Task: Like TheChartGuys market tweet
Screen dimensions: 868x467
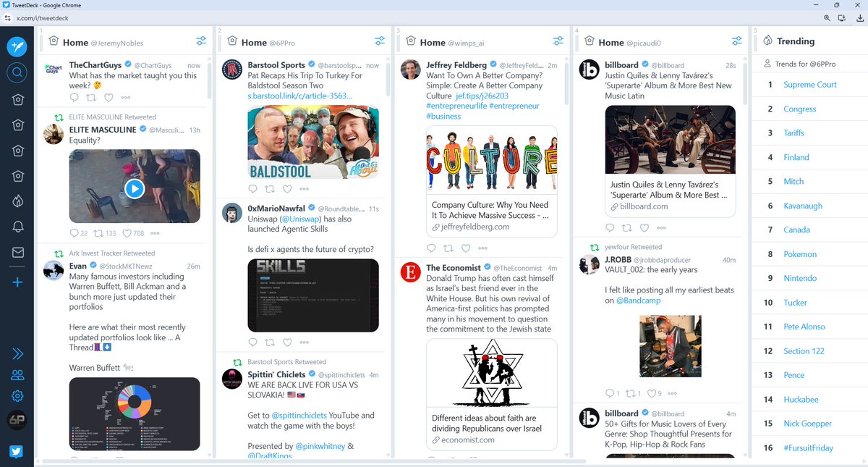Action: (x=109, y=96)
